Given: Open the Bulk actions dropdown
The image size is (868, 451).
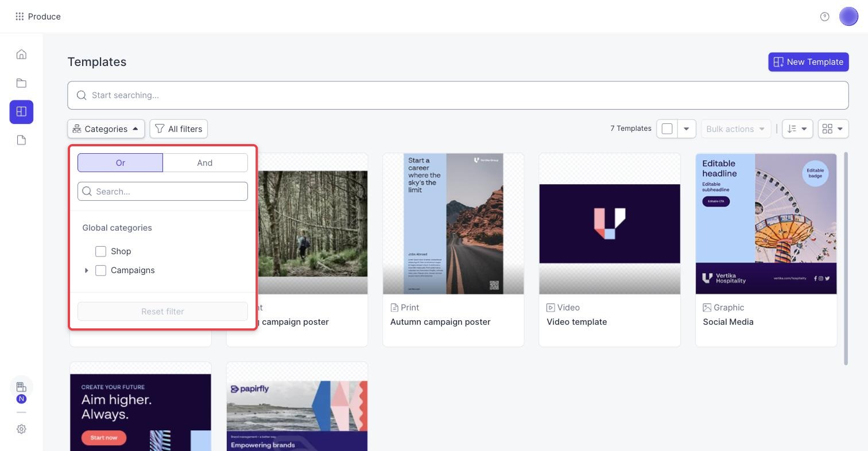Looking at the screenshot, I should pos(736,129).
